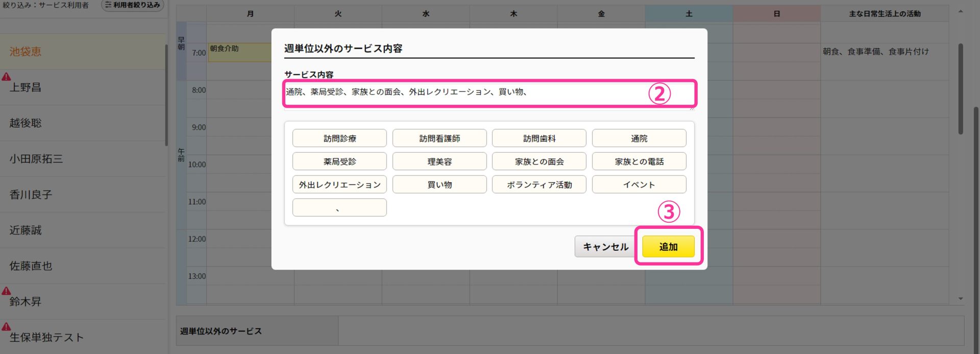Add ボランティア活動 to service content
This screenshot has height=354, width=980.
pyautogui.click(x=539, y=184)
